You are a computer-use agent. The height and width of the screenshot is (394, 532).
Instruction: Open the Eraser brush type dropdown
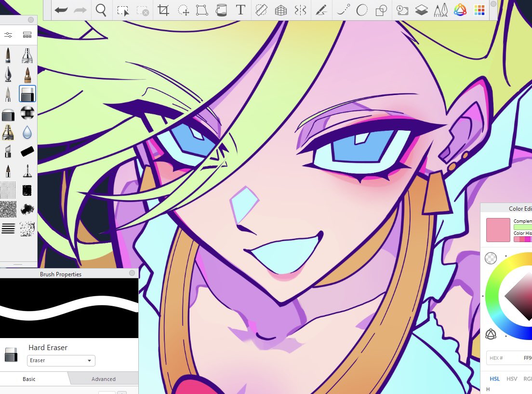61,360
